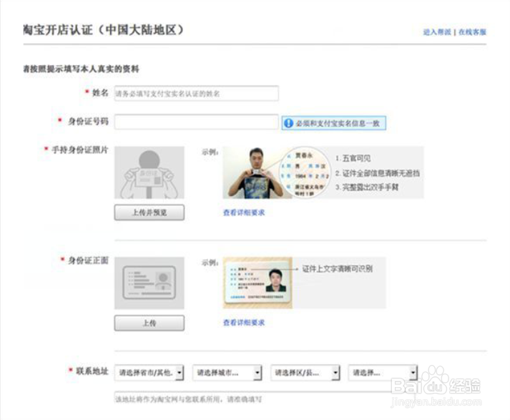Click the 联系地址 label
Image resolution: width=510 pixels, height=420 pixels.
coord(92,371)
